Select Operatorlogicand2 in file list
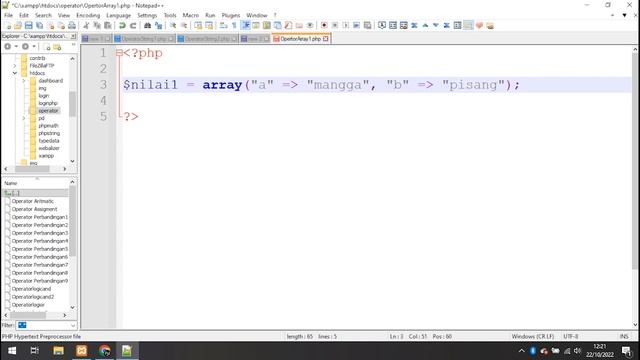This screenshot has height=360, width=640. click(33, 297)
